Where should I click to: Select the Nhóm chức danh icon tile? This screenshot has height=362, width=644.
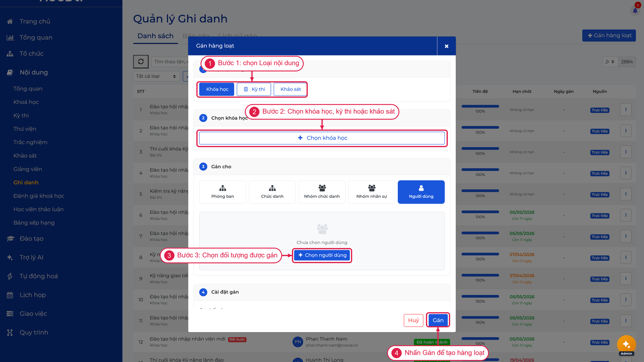(322, 192)
